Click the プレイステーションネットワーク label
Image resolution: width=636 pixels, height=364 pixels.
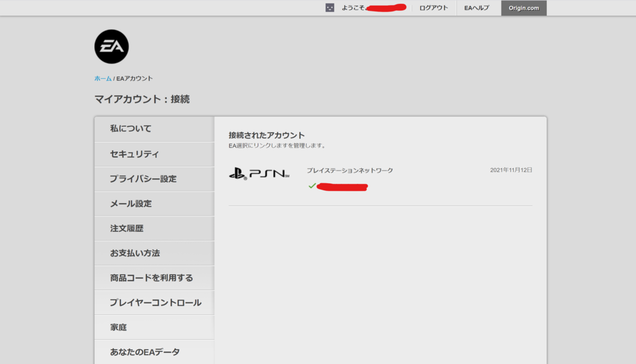point(350,171)
